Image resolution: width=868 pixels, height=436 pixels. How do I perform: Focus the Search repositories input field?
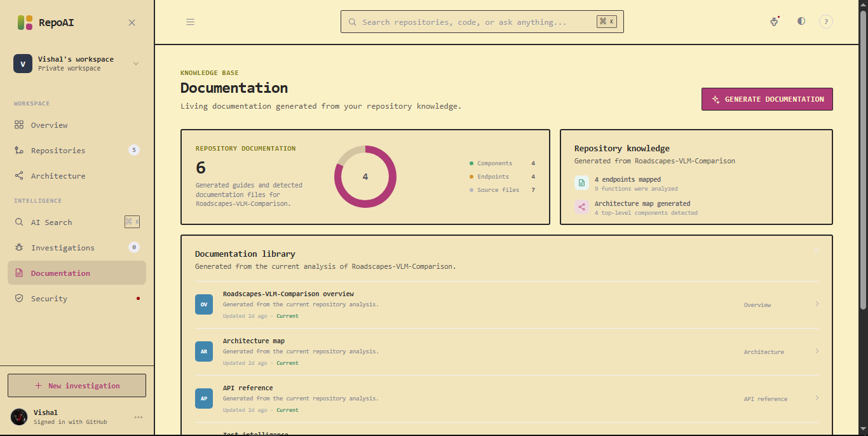click(x=482, y=22)
